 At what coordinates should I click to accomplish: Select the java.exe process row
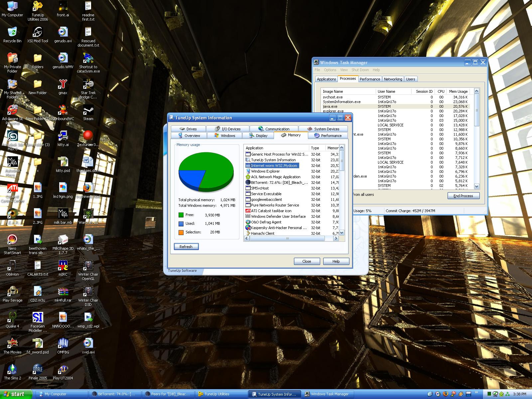pyautogui.click(x=395, y=106)
